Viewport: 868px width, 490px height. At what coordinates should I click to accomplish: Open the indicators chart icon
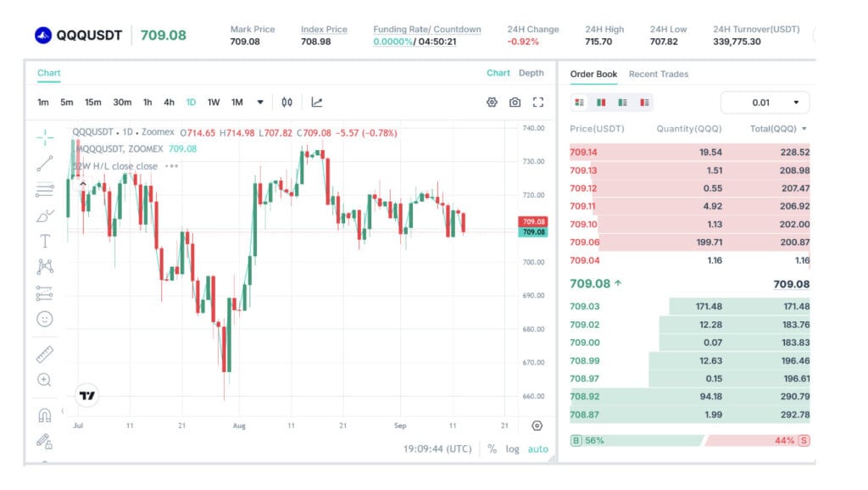pyautogui.click(x=317, y=103)
